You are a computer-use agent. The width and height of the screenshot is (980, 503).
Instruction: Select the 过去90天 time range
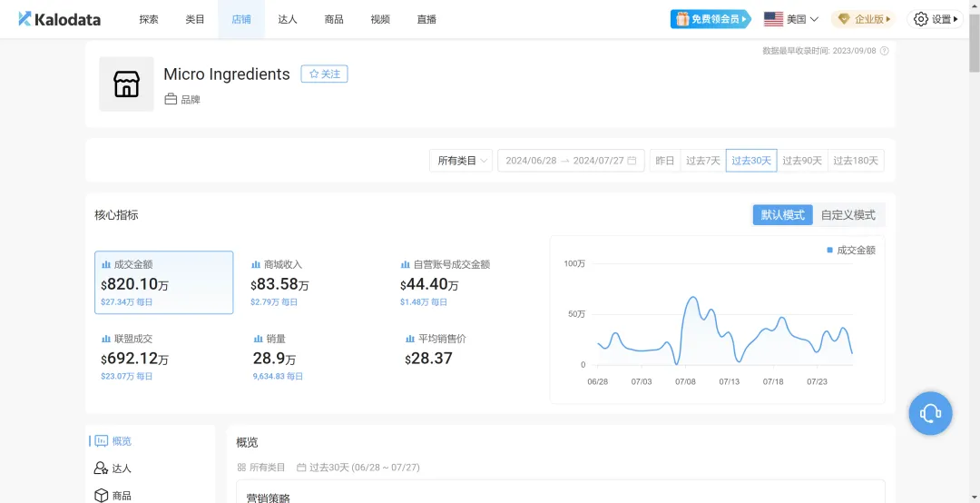coord(802,161)
